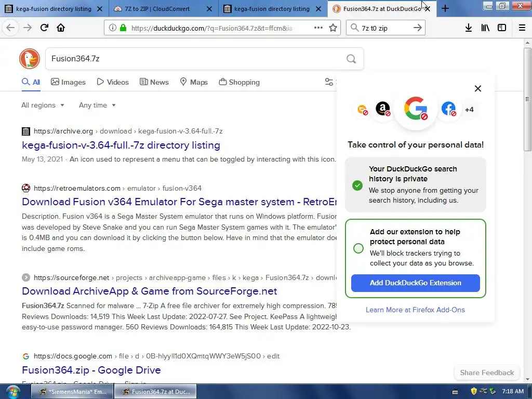Bookmark this page with the star
Screen dimensions: 532x399
click(333, 28)
